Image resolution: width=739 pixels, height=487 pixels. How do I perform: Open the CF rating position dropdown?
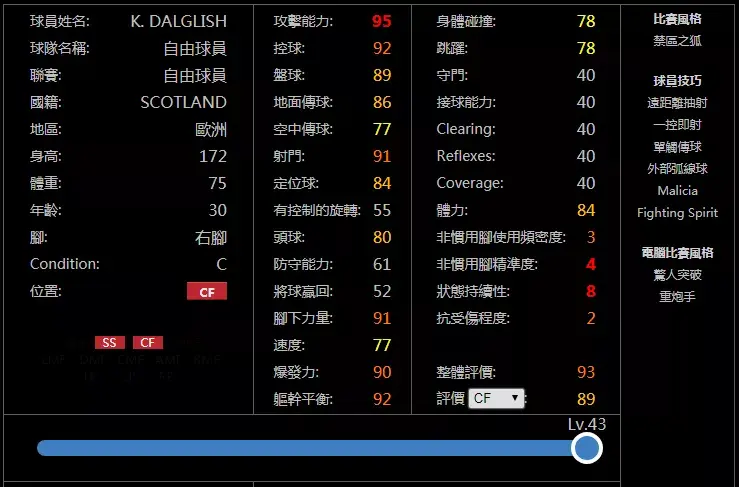pyautogui.click(x=496, y=398)
